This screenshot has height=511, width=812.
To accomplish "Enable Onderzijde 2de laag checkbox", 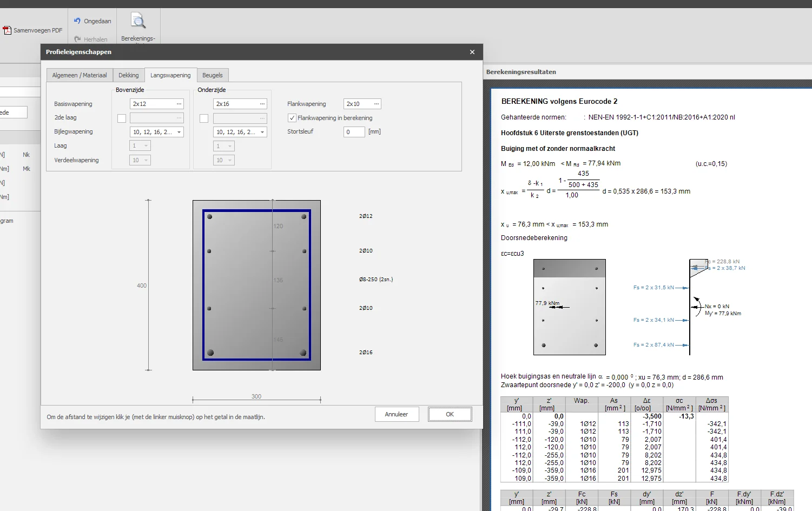I will (204, 118).
